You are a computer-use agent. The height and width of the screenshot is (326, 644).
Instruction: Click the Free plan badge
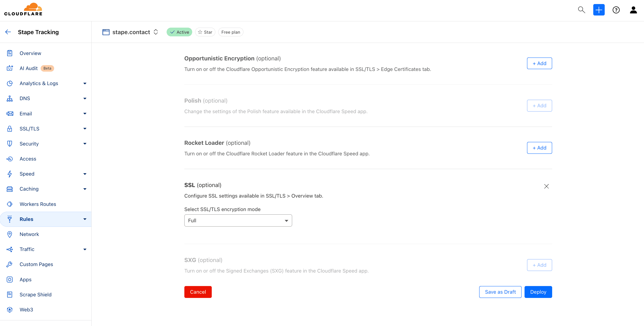pyautogui.click(x=231, y=32)
